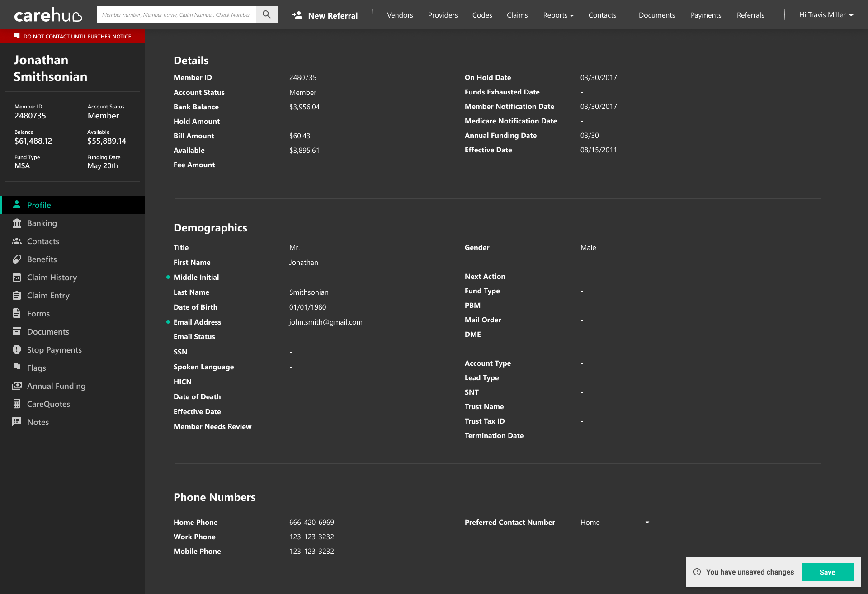Select Claims in top navigation
Viewport: 868px width, 594px height.
click(x=517, y=15)
